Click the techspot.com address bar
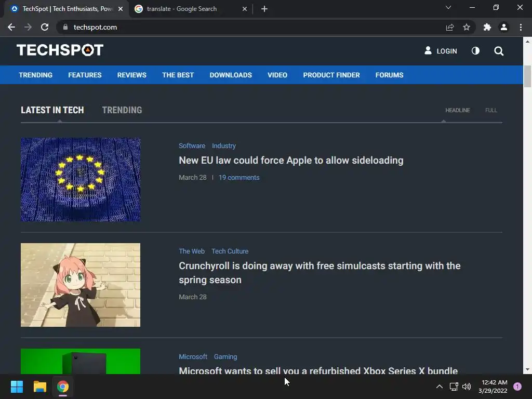Screen dimensions: 532x399 (251, 27)
